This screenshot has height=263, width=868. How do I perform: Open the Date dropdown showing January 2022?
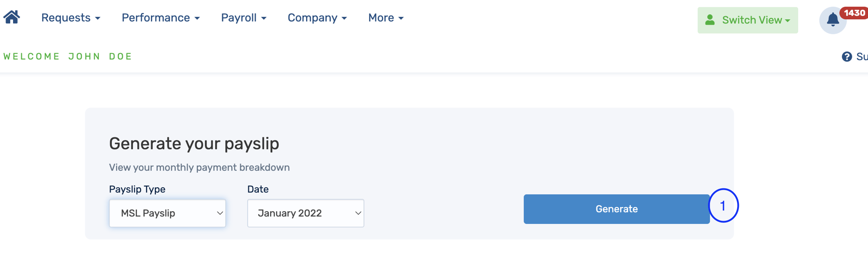point(306,213)
